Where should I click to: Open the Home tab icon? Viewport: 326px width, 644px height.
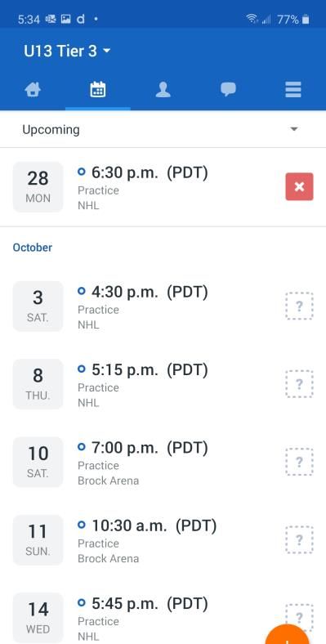pyautogui.click(x=33, y=90)
